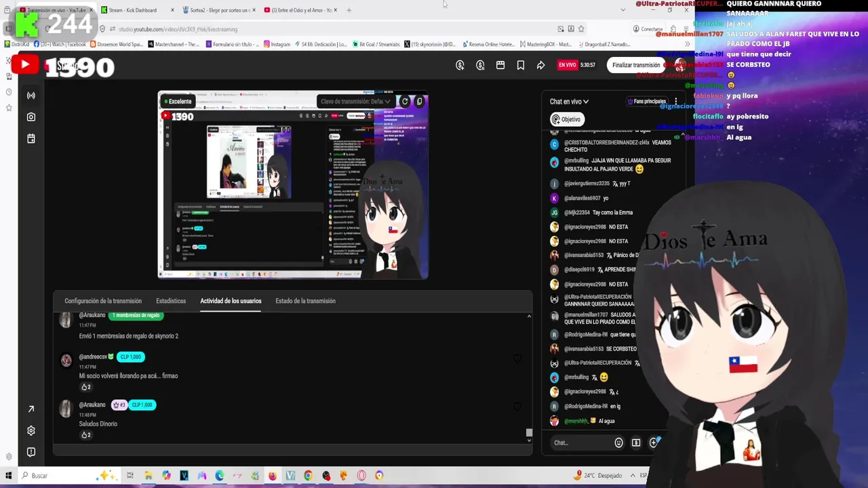Click the 'Conectarse' sign-in button
Viewport: 868px width, 488px height.
(648, 29)
